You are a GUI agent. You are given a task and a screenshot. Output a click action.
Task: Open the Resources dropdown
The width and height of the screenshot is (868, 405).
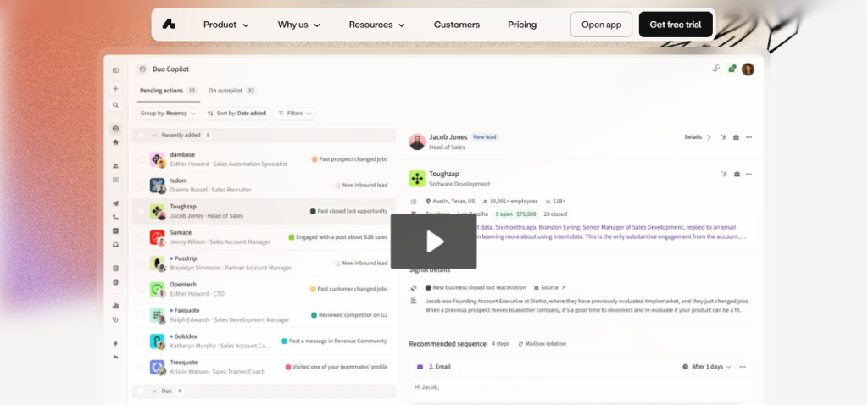pyautogui.click(x=377, y=25)
